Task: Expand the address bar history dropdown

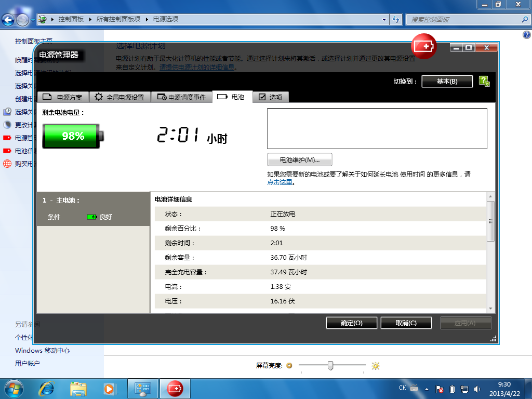Action: [x=384, y=19]
